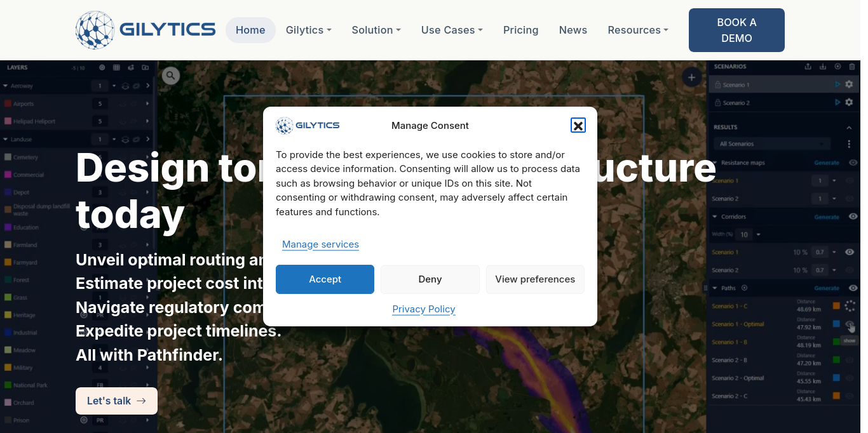Accept cookies in consent dialog
The width and height of the screenshot is (868, 433).
325,279
